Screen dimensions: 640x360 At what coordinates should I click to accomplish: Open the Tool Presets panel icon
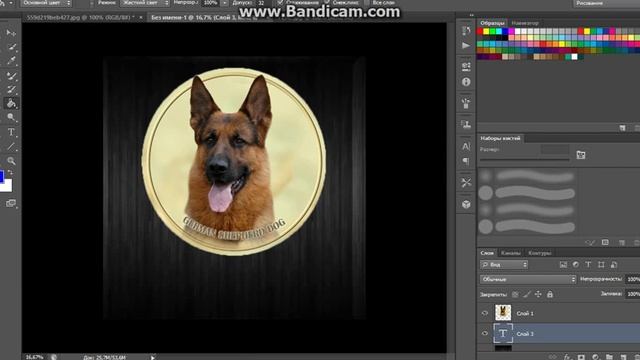[x=466, y=182]
